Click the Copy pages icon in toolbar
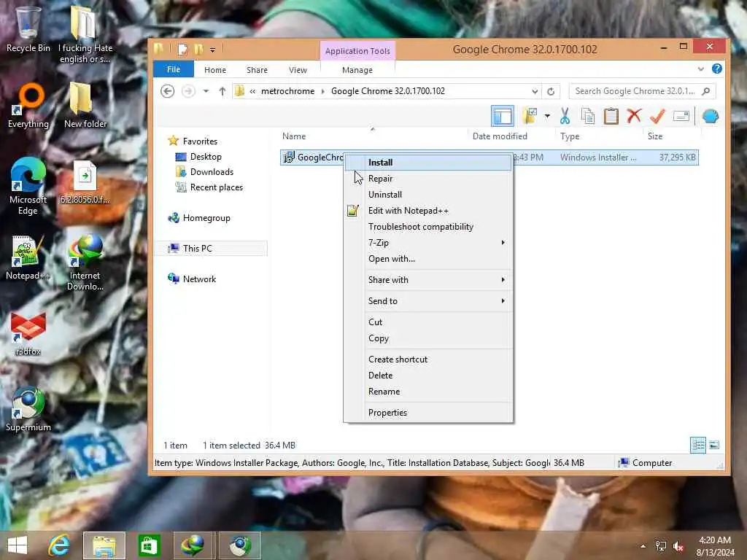Viewport: 747px width, 560px height. (x=588, y=116)
